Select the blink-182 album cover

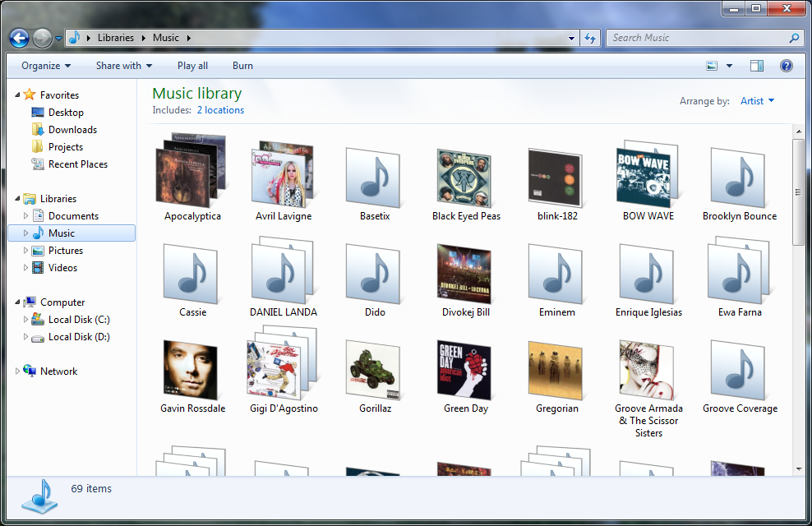(x=556, y=178)
